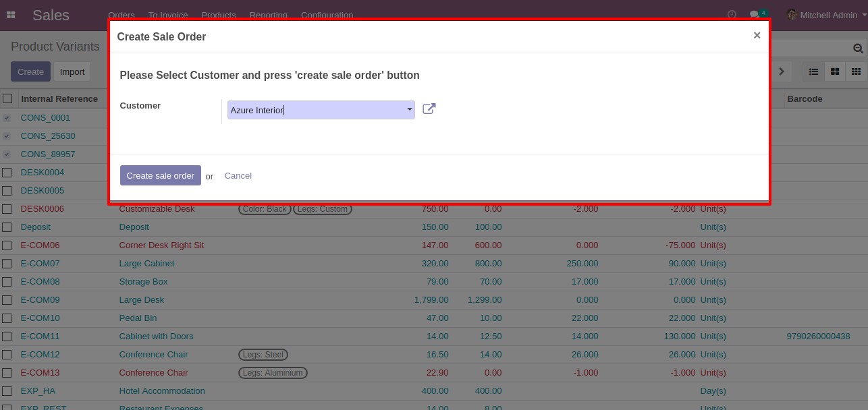Uncheck the CONS_0001 row checkbox
This screenshot has height=410, width=868.
7,117
